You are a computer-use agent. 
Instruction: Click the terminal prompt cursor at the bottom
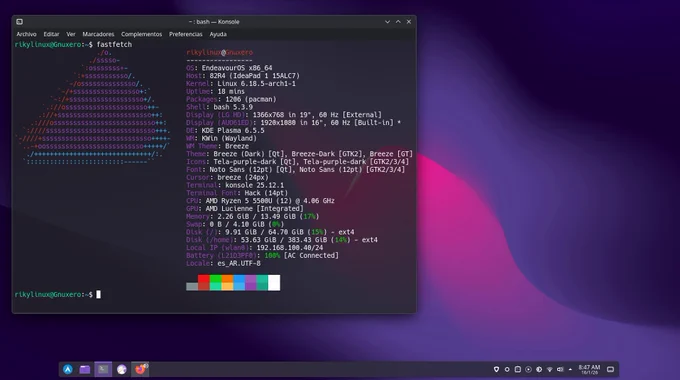(x=98, y=295)
